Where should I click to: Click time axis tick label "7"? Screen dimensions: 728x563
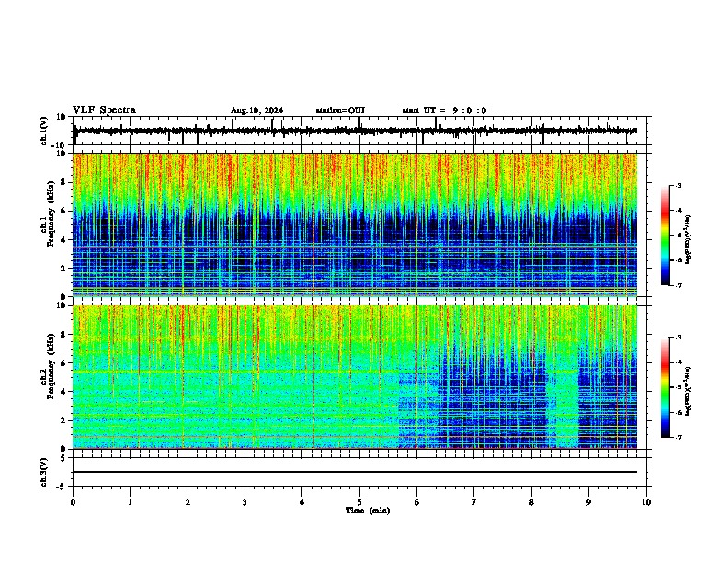[474, 502]
